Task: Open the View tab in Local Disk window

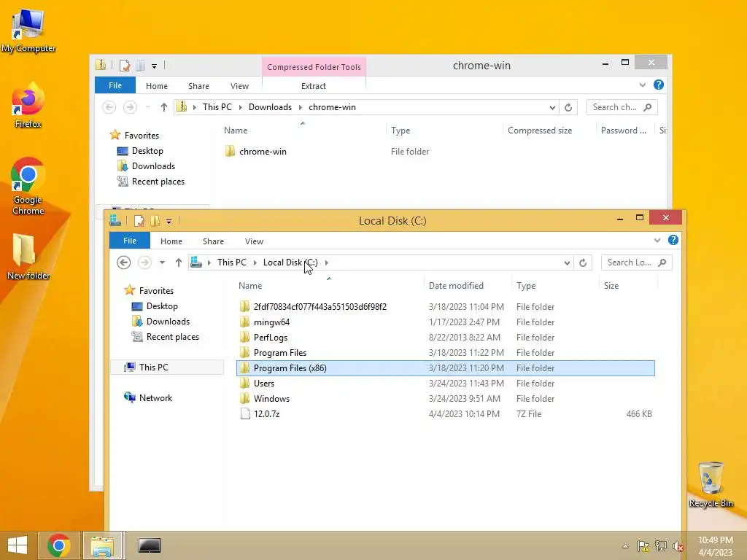Action: [x=254, y=241]
